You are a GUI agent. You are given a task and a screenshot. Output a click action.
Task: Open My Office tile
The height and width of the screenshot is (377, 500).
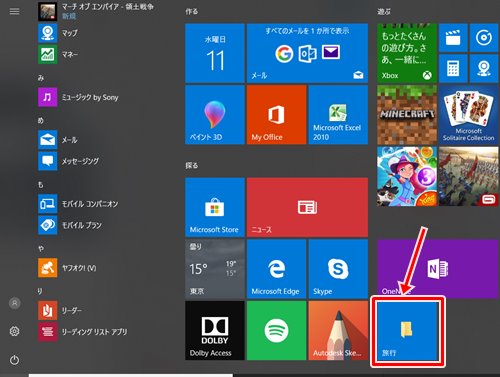pyautogui.click(x=276, y=115)
